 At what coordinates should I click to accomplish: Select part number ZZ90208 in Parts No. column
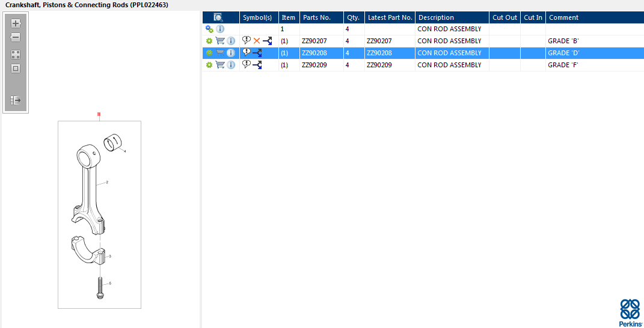[x=314, y=53]
